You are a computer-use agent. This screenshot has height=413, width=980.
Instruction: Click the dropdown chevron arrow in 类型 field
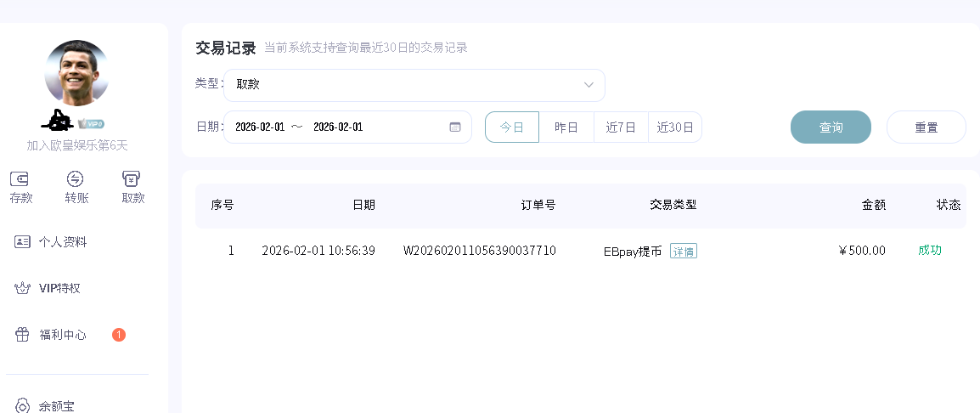pyautogui.click(x=589, y=85)
